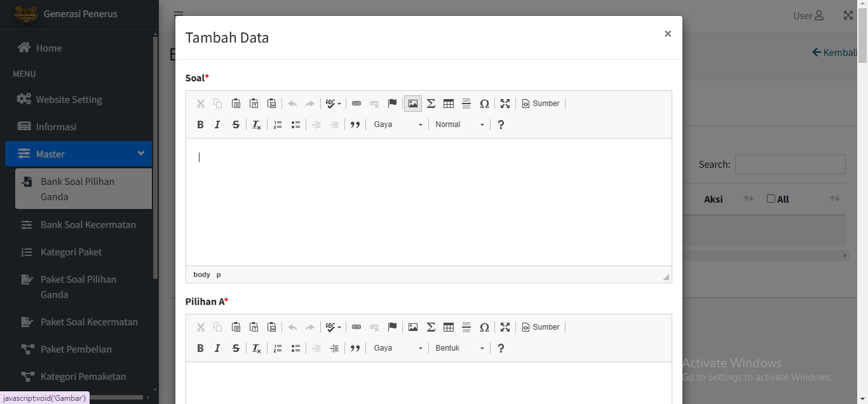Insert block quote in Soal editor
The height and width of the screenshot is (404, 868).
pyautogui.click(x=355, y=125)
